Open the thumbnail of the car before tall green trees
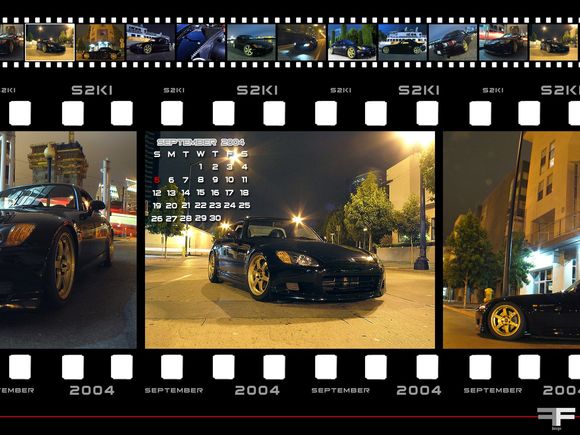580x435 pixels. 352,42
